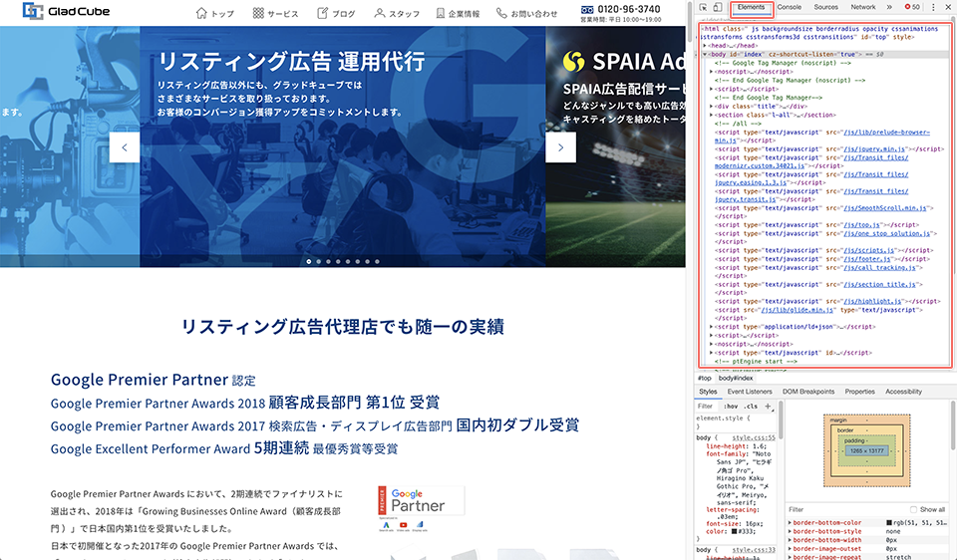Open the サービス nav menu item

[x=275, y=13]
